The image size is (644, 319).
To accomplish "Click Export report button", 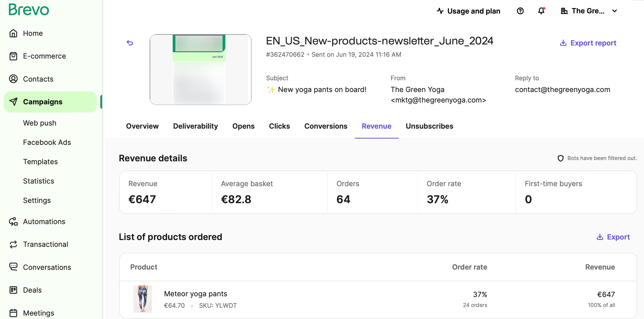I will [588, 43].
